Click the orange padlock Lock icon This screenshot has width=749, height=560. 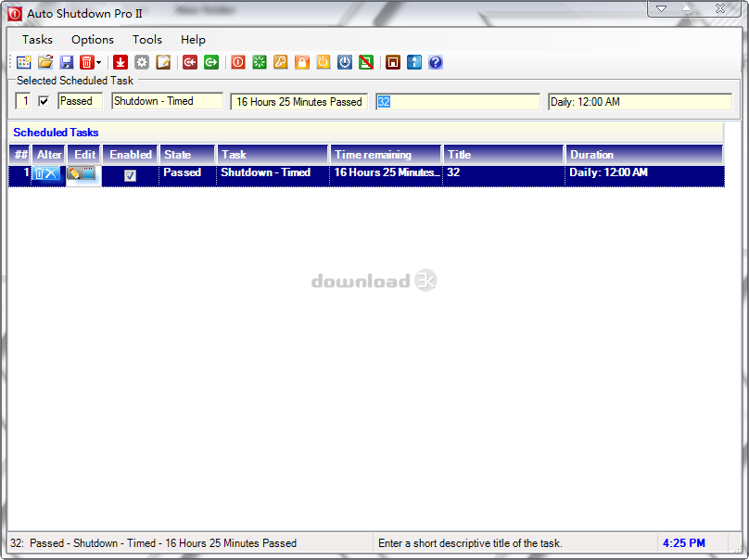302,62
